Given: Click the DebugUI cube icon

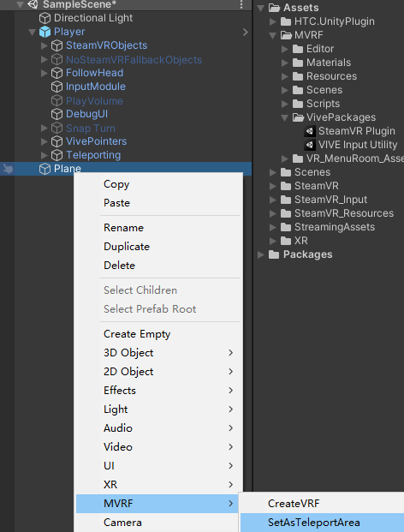Looking at the screenshot, I should [x=56, y=114].
